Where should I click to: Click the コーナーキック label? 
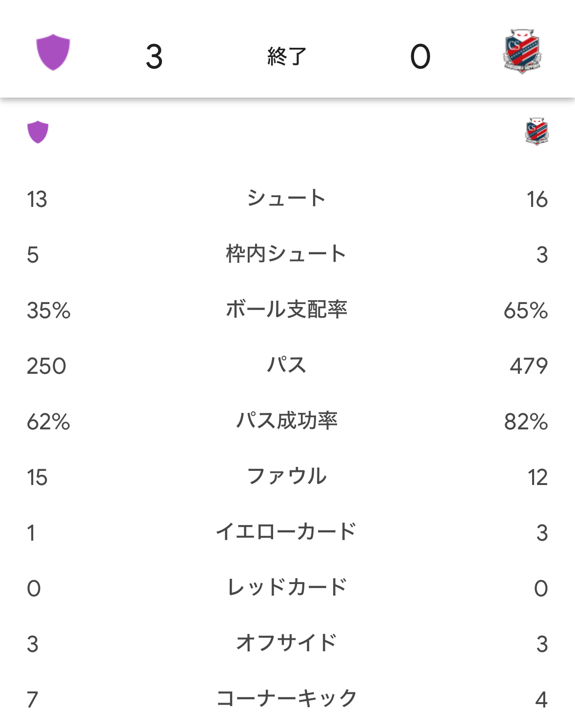pos(287,699)
